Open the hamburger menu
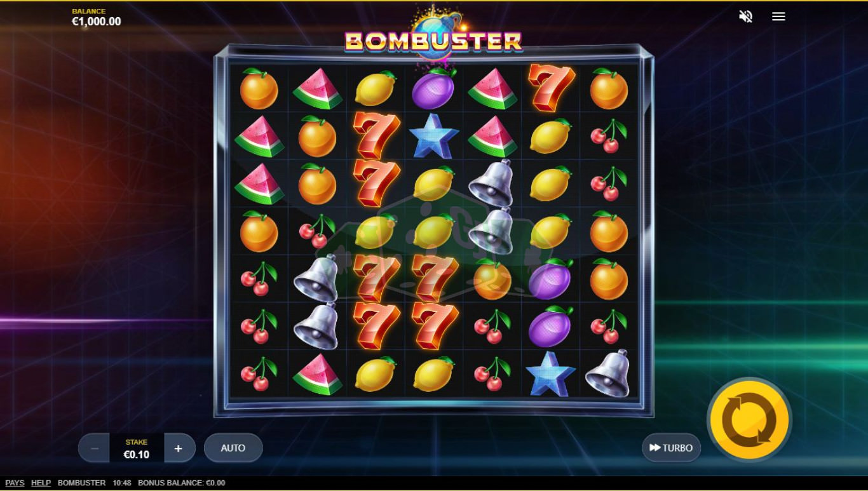This screenshot has height=491, width=868. point(778,17)
